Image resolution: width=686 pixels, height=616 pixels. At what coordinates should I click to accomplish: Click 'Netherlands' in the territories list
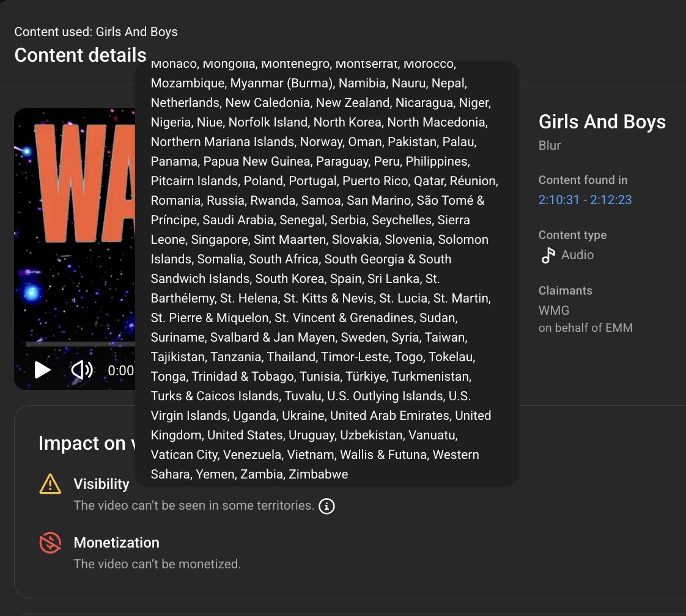185,103
